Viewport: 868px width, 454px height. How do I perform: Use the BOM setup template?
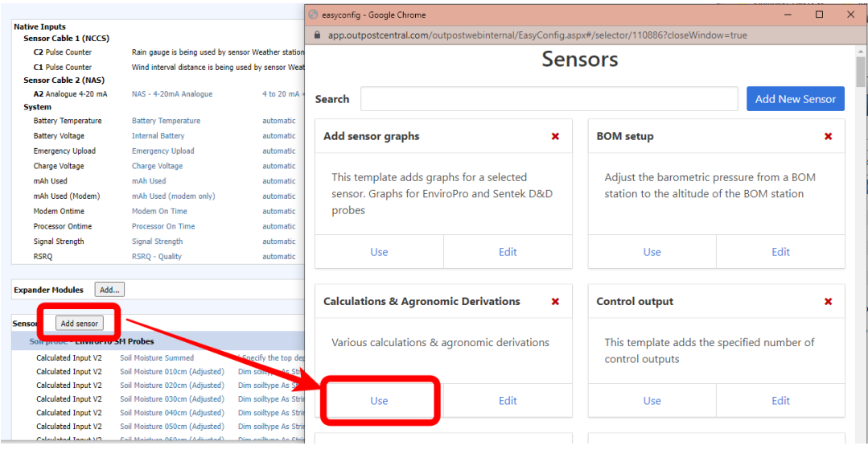coord(652,252)
